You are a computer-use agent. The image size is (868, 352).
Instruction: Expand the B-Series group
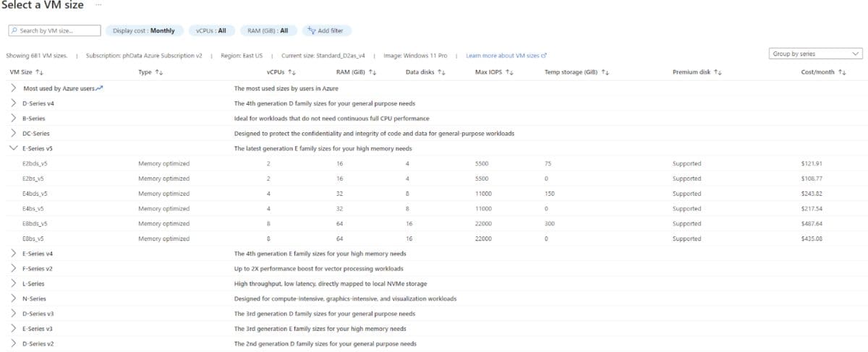pos(13,118)
